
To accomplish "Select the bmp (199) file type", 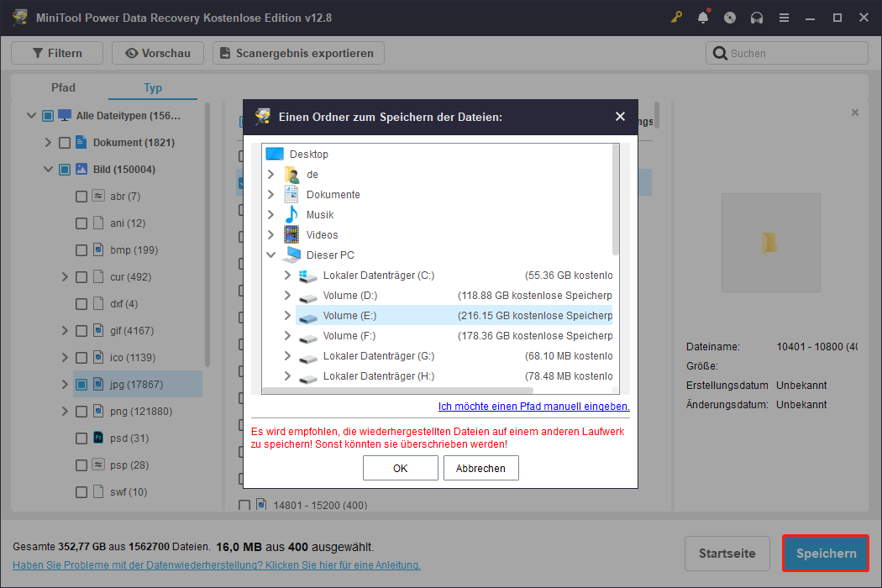I will 81,249.
